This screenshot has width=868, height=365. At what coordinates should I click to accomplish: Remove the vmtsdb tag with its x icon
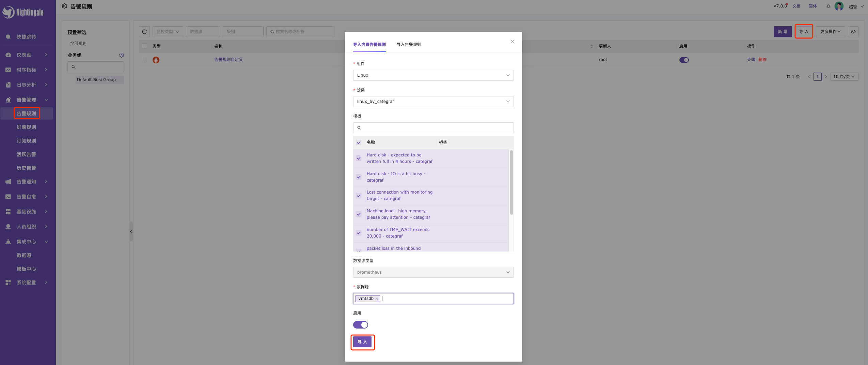pos(377,299)
